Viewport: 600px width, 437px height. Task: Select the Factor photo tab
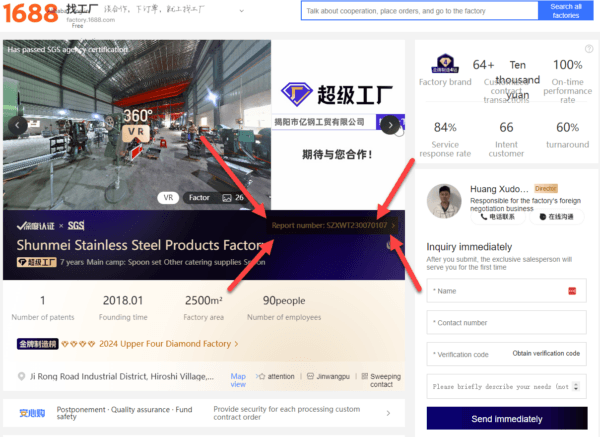pos(199,197)
